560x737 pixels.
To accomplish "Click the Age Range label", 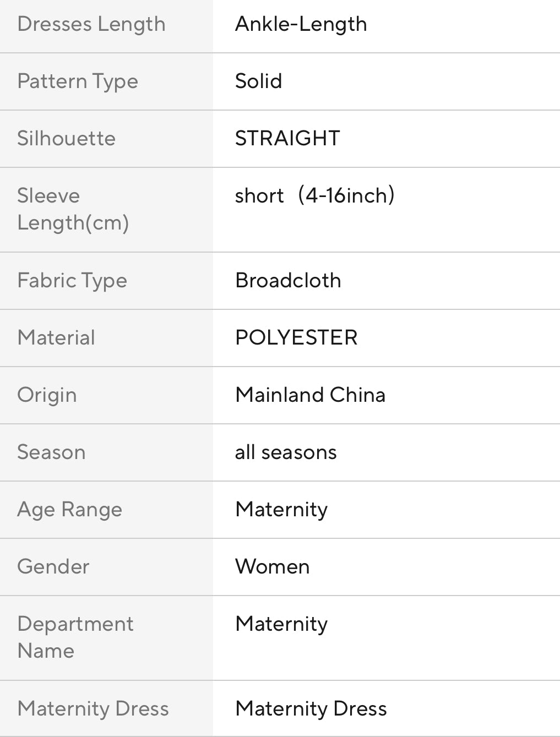I will click(69, 510).
